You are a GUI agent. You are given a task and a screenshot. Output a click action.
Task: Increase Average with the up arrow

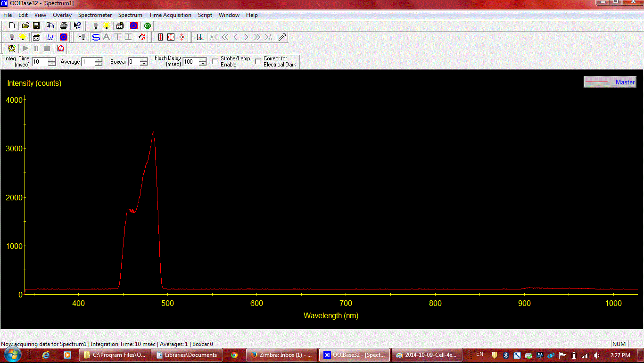click(99, 59)
